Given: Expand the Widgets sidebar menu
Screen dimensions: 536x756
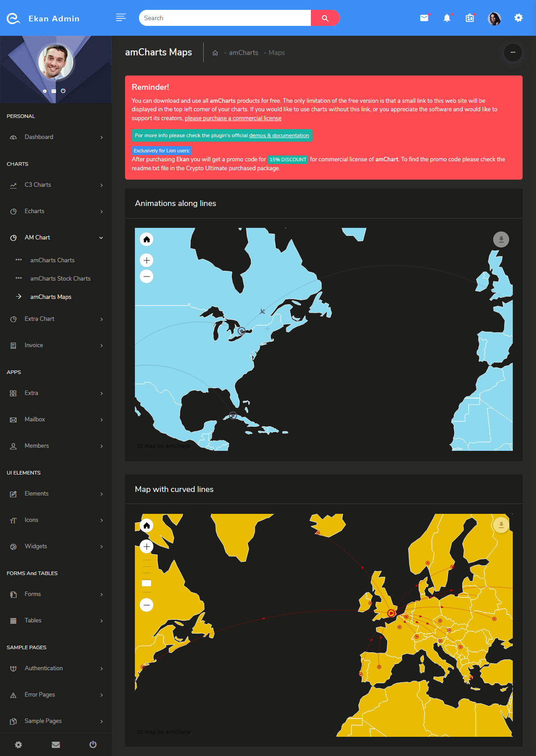Looking at the screenshot, I should 56,546.
